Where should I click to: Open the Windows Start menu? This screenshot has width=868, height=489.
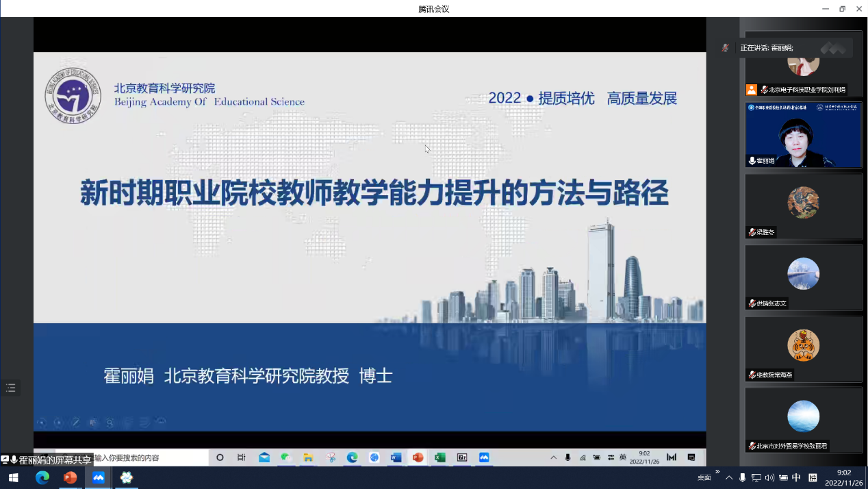[12, 477]
